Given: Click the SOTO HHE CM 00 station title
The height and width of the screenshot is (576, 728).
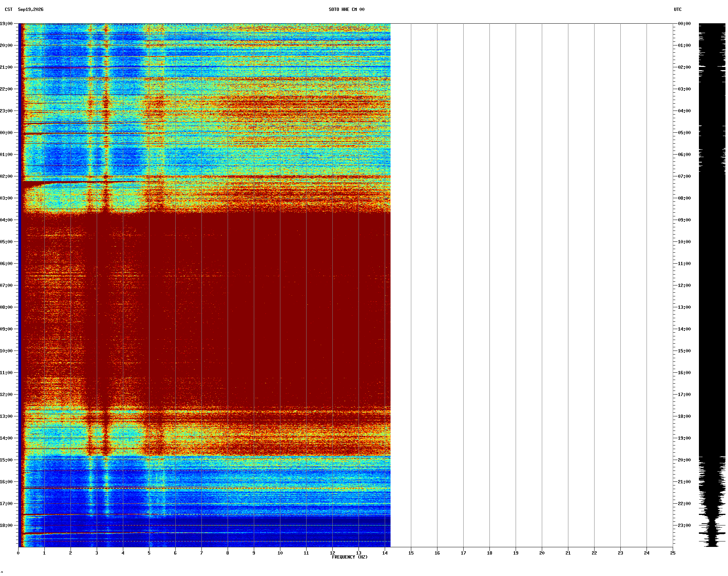Looking at the screenshot, I should pos(347,9).
